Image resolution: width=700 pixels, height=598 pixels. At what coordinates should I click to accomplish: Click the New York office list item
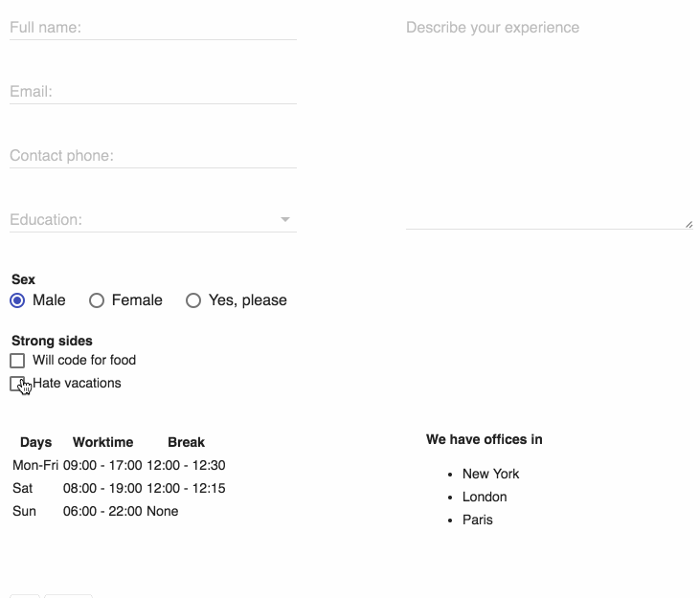(490, 474)
